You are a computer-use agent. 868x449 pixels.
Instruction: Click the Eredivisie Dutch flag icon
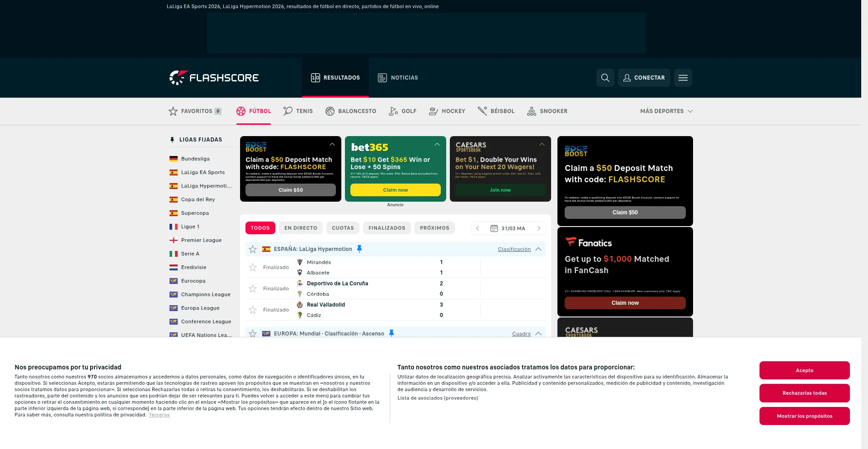tap(174, 267)
